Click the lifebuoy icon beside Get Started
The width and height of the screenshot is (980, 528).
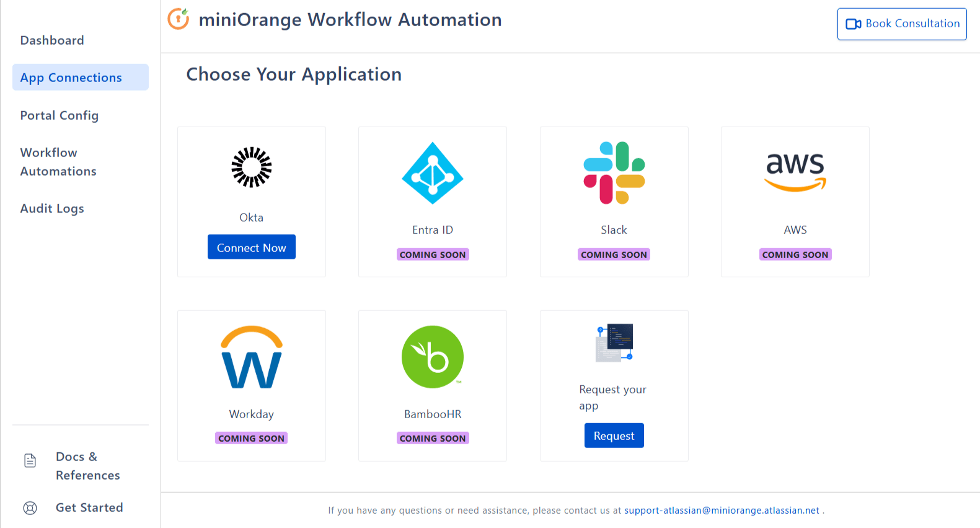[30, 508]
